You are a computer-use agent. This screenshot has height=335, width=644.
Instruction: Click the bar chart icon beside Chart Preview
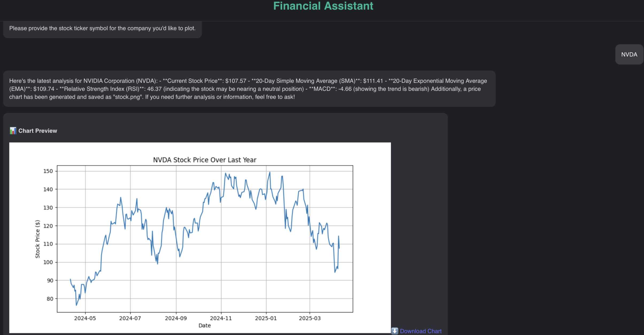[x=13, y=131]
